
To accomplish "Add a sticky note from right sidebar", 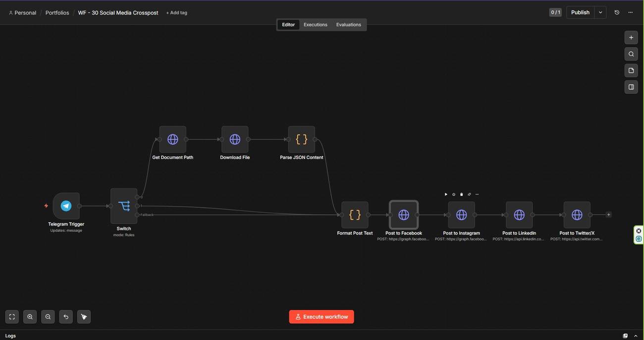I will pos(631,70).
